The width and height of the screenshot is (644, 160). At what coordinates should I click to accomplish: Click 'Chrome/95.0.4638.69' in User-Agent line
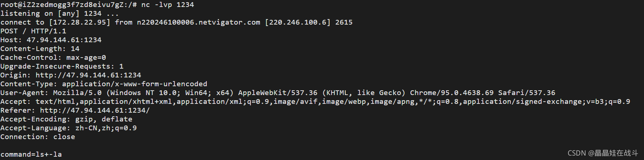pyautogui.click(x=452, y=93)
